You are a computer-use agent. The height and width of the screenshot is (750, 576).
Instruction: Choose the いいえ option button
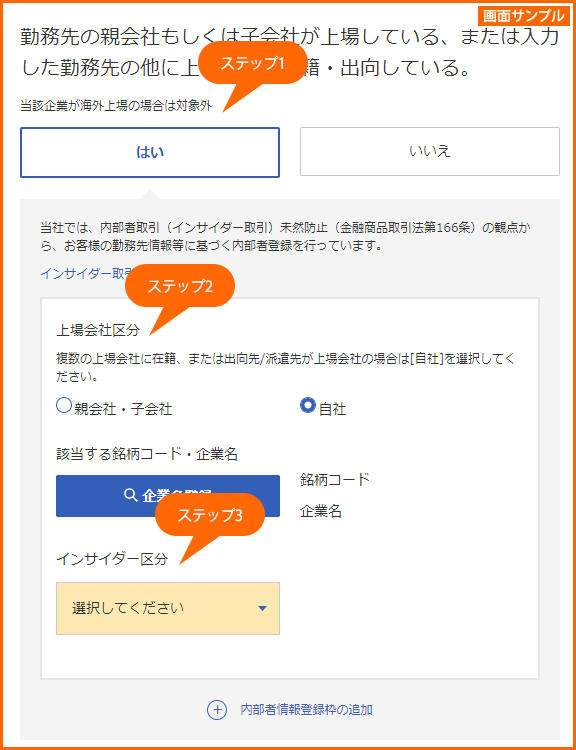click(430, 152)
